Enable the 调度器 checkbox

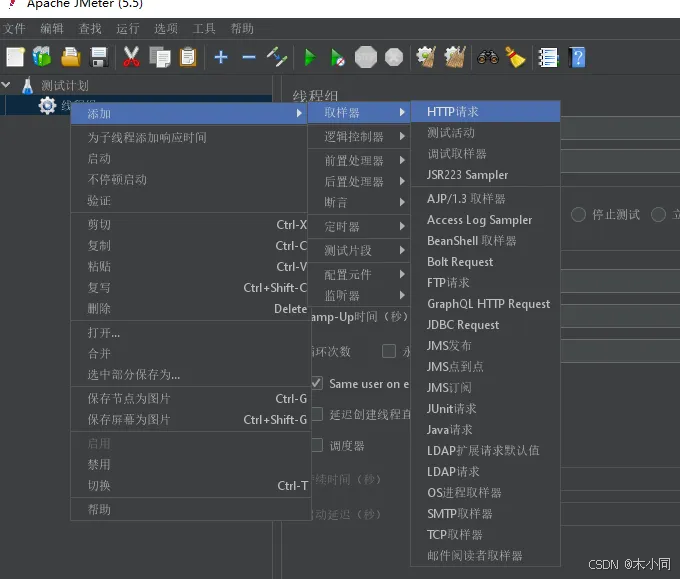pos(317,445)
